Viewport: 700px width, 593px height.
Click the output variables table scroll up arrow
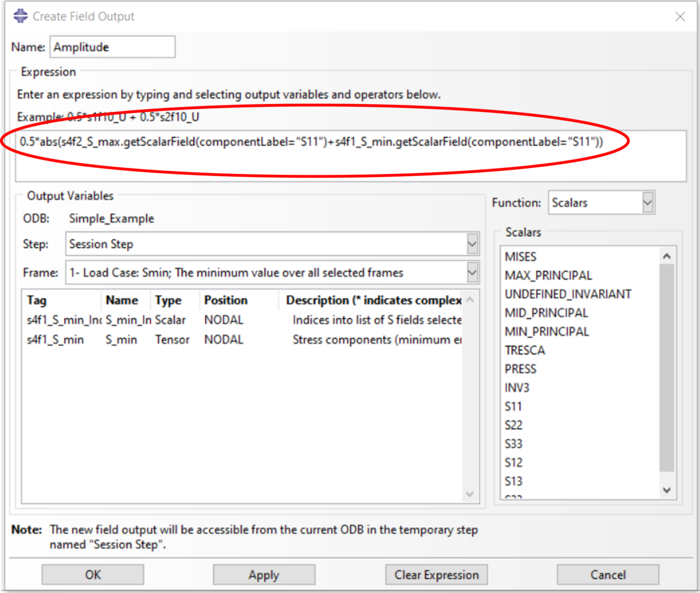tap(470, 300)
